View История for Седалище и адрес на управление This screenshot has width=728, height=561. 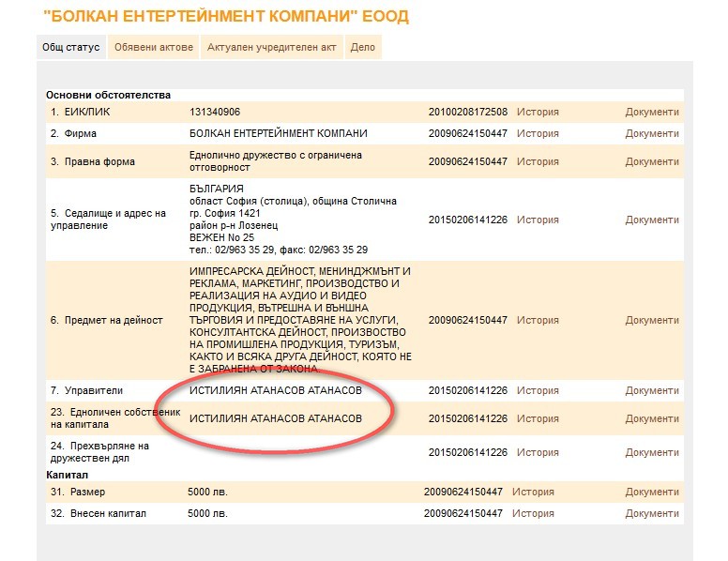[x=538, y=220]
